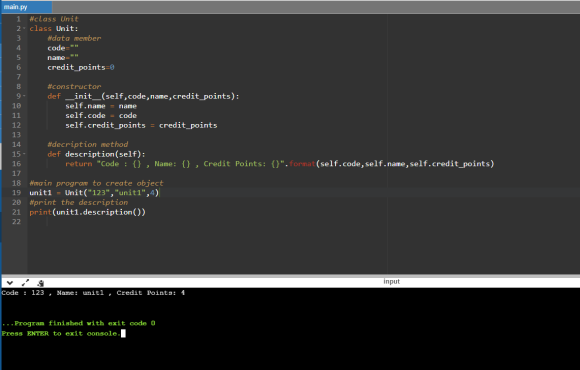Collapse __init__ fold arrow on line 9
The image size is (580, 370).
(x=24, y=96)
